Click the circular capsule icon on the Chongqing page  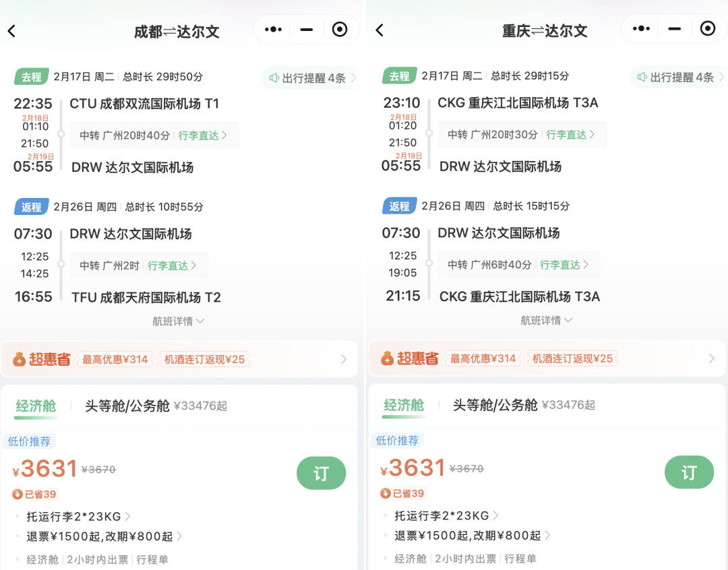[707, 30]
